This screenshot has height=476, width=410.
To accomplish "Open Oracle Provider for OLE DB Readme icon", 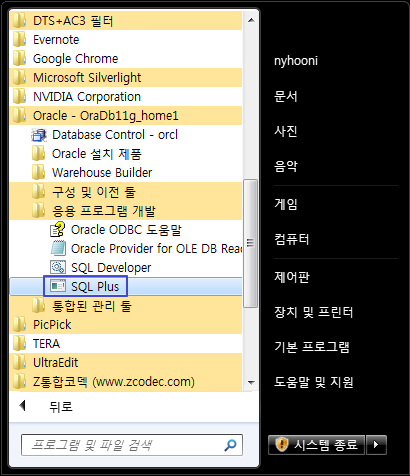I will [58, 249].
